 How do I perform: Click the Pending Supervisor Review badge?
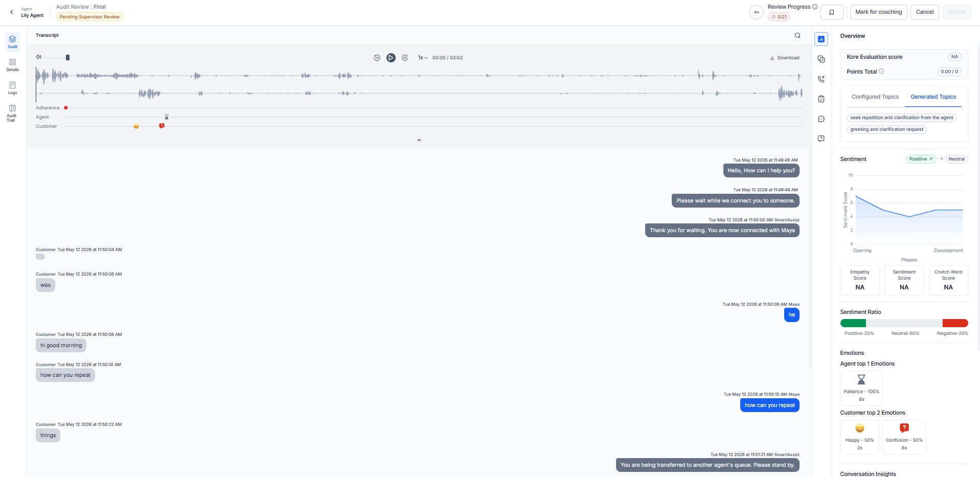pyautogui.click(x=89, y=17)
